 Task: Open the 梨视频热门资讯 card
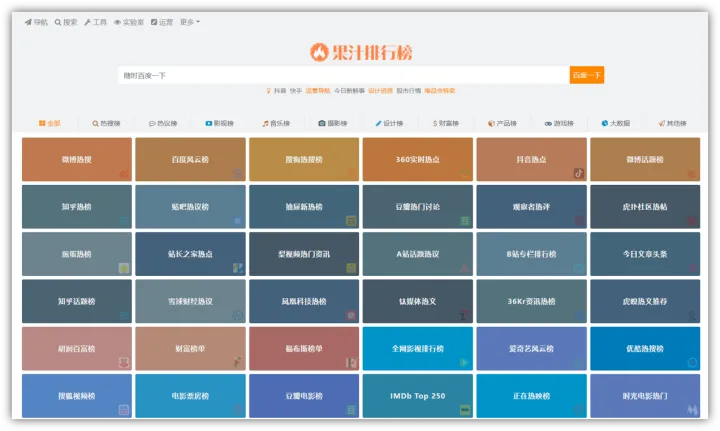click(304, 254)
